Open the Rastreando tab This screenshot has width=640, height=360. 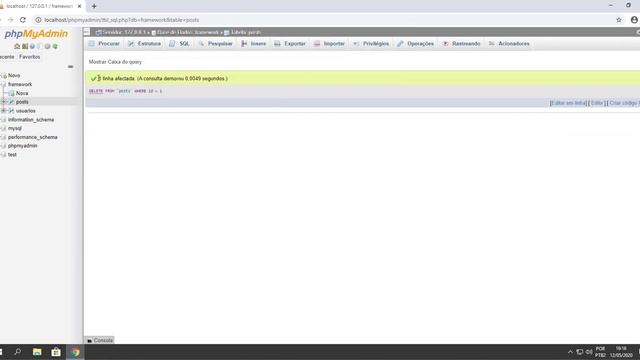coord(462,44)
